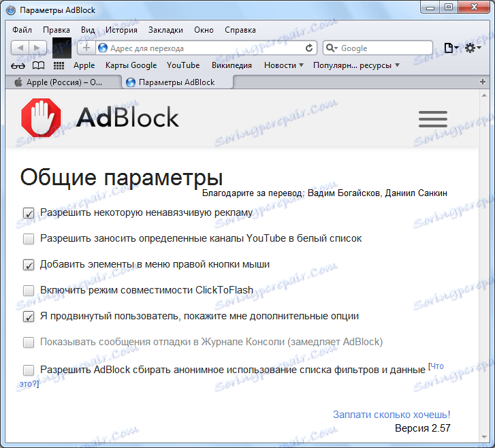This screenshot has width=495, height=448.
Task: Go back with the left arrow button
Action: click(x=20, y=48)
